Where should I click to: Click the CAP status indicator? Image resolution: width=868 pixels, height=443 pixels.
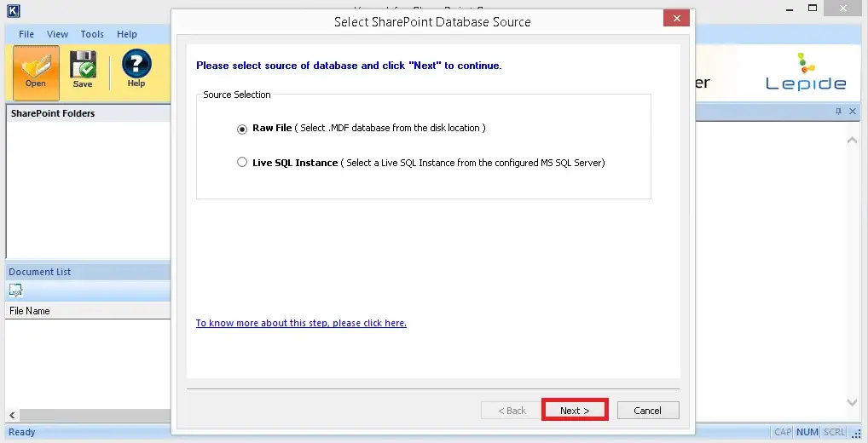pos(783,432)
